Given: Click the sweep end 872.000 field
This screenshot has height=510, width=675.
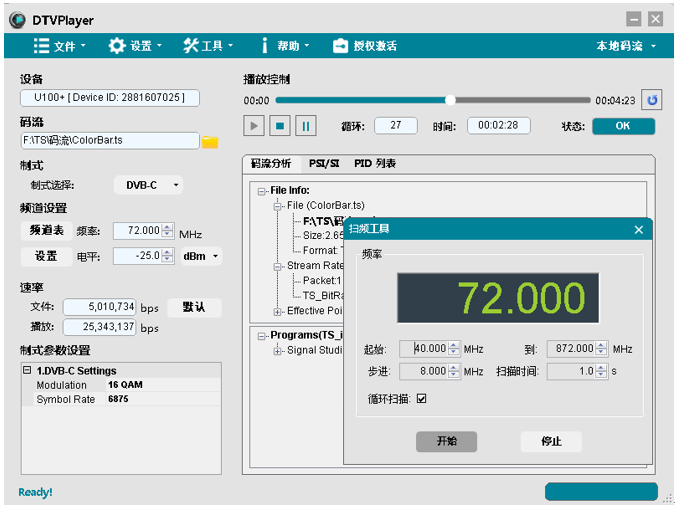Looking at the screenshot, I should coord(571,349).
